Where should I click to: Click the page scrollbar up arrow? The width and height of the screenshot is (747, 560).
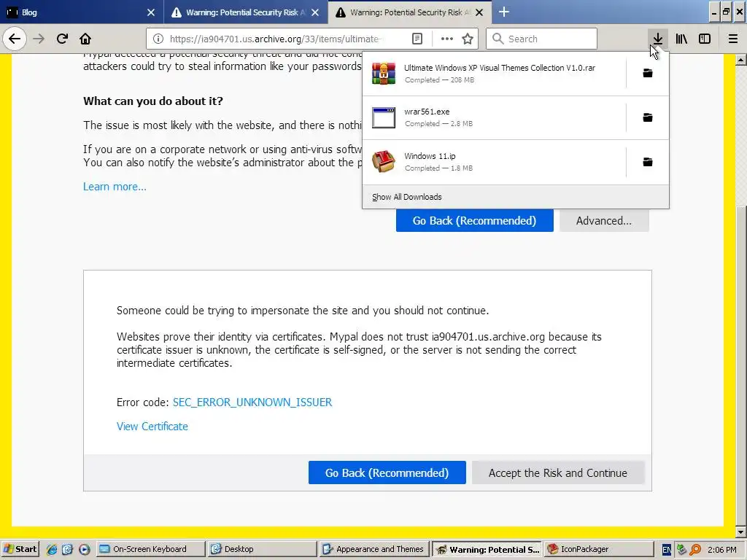740,60
